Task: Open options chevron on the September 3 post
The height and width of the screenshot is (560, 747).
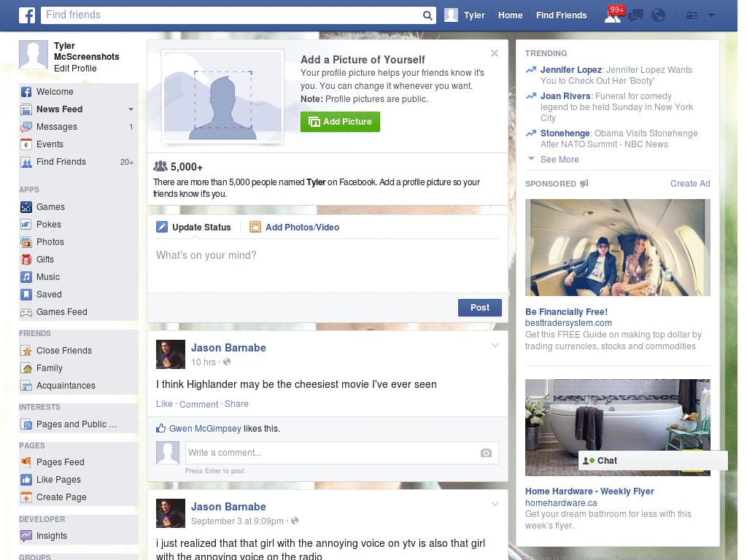Action: click(495, 504)
